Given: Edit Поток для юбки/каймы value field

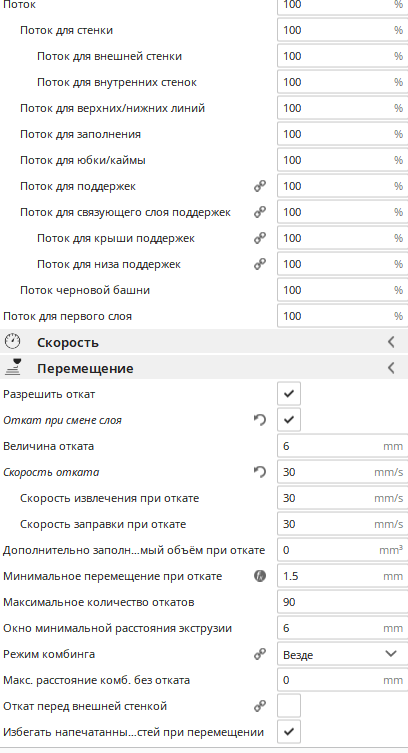Looking at the screenshot, I should tap(342, 160).
